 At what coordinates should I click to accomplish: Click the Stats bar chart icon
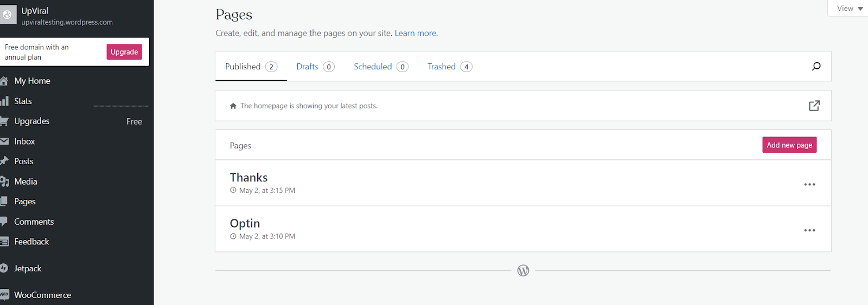coord(4,101)
